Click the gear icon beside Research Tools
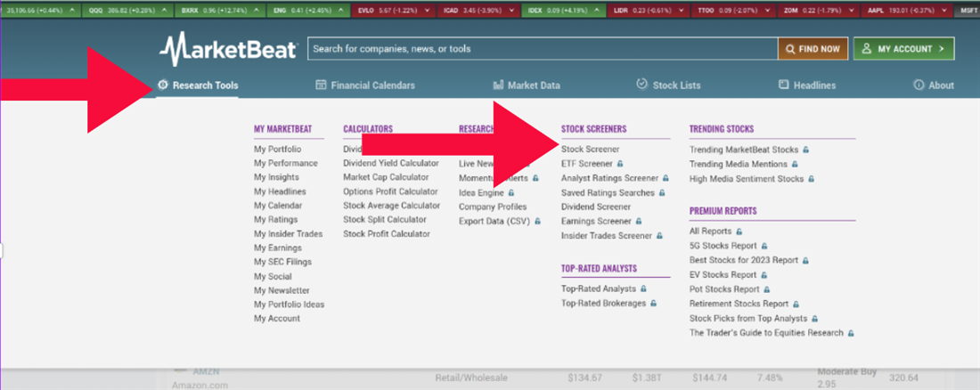 click(x=163, y=85)
